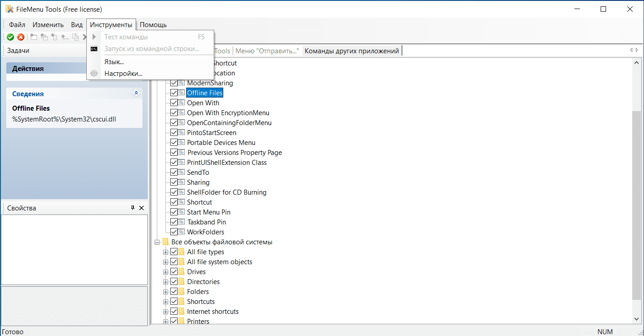Click the red Cancel changes icon
The image size is (644, 336).
pos(21,37)
